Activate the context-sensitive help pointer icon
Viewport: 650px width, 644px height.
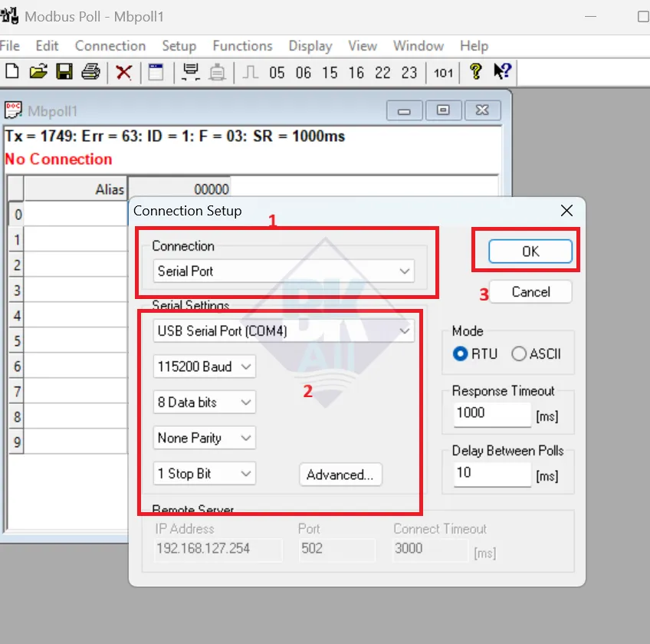[x=501, y=71]
